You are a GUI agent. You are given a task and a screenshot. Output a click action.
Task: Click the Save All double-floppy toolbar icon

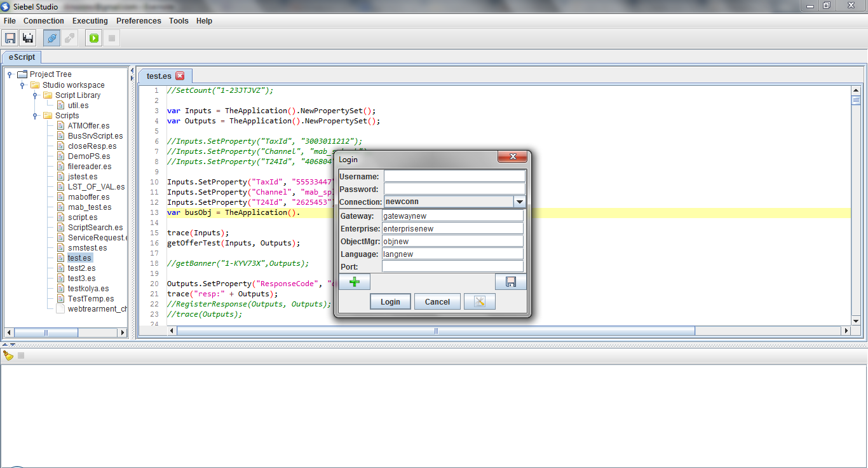click(28, 38)
